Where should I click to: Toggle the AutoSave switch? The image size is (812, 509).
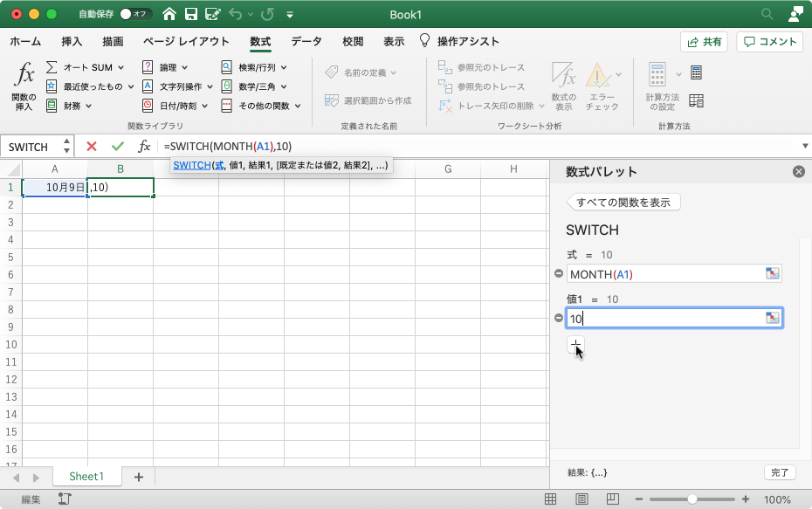coord(135,14)
